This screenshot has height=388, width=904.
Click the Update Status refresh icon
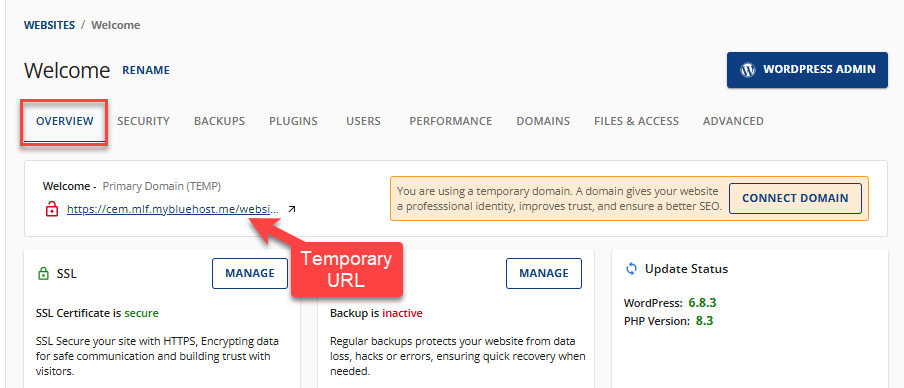[x=631, y=269]
